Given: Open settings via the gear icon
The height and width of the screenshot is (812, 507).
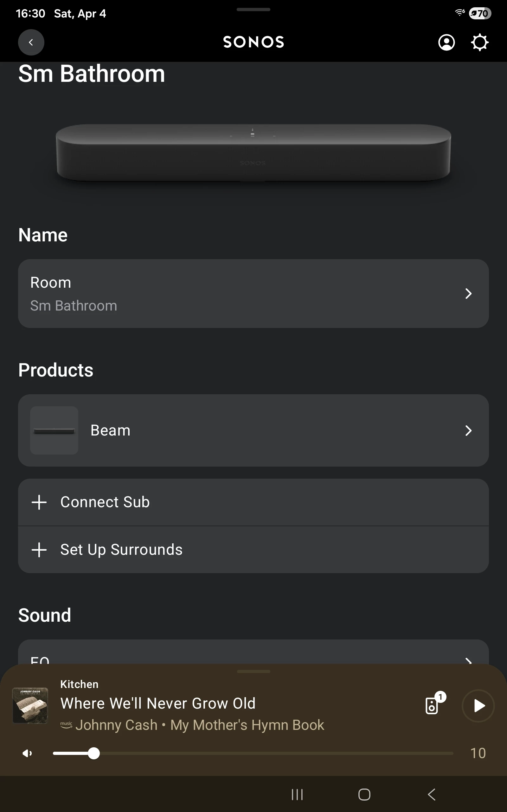Looking at the screenshot, I should (479, 42).
